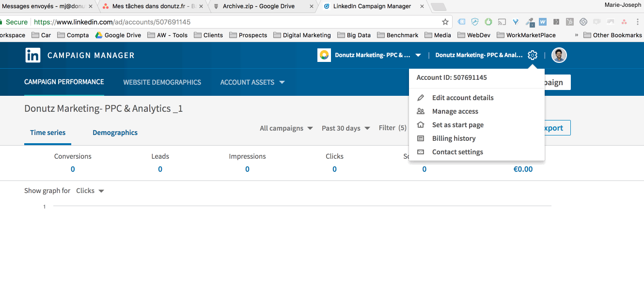Click the Donutz Marketing- PPC & Anal... account name

(x=479, y=55)
